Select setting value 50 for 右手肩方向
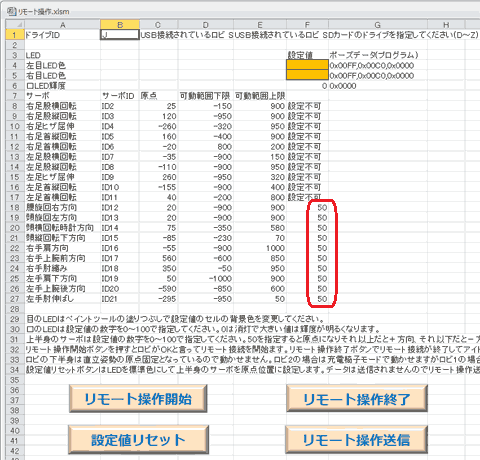Screen dimensions: 480x460 [x=307, y=248]
